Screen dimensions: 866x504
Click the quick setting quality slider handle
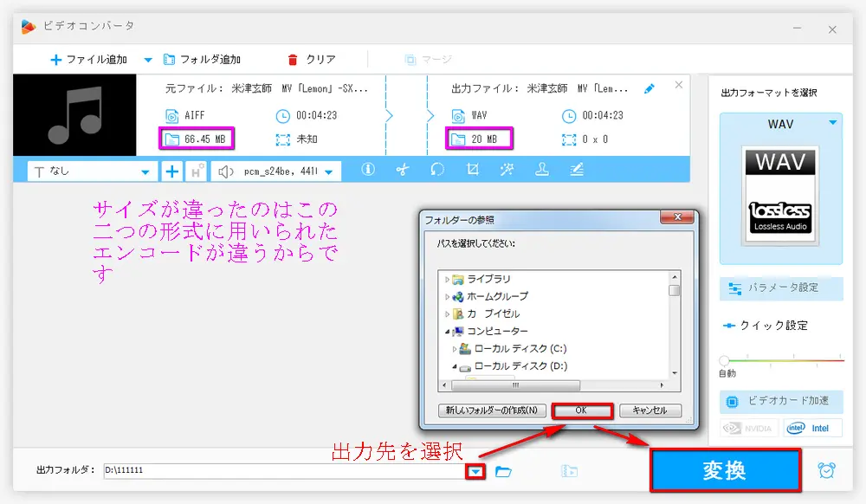point(725,359)
